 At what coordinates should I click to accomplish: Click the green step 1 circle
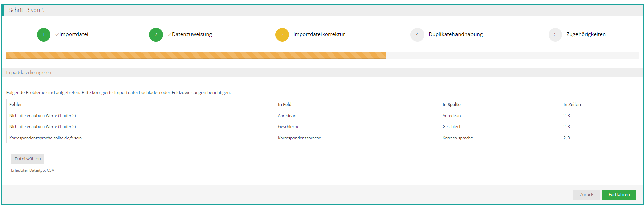pyautogui.click(x=44, y=35)
